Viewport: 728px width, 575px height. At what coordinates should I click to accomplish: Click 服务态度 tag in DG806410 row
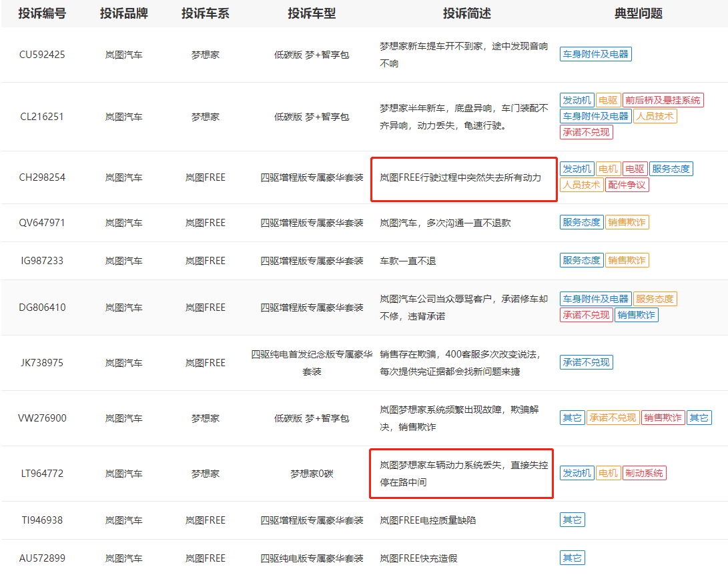[655, 299]
